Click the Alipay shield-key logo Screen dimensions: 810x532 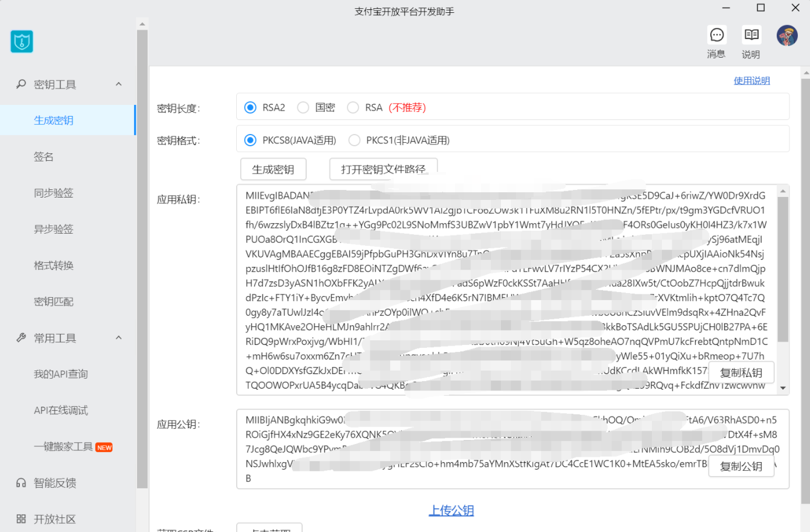[22, 41]
